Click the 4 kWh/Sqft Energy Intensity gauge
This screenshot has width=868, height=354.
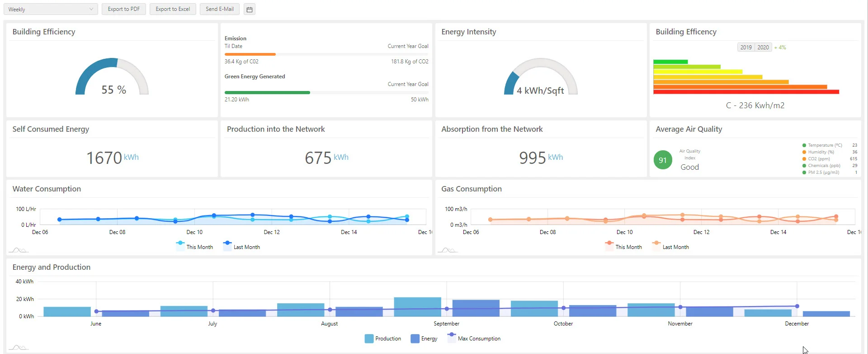(x=541, y=76)
